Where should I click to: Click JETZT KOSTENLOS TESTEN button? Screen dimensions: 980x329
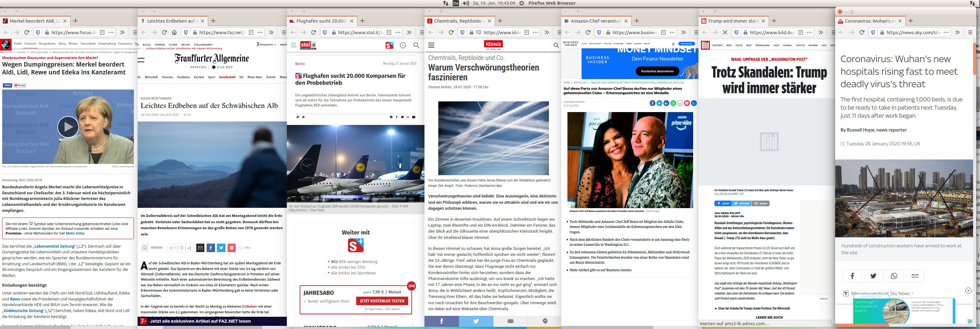tap(382, 301)
